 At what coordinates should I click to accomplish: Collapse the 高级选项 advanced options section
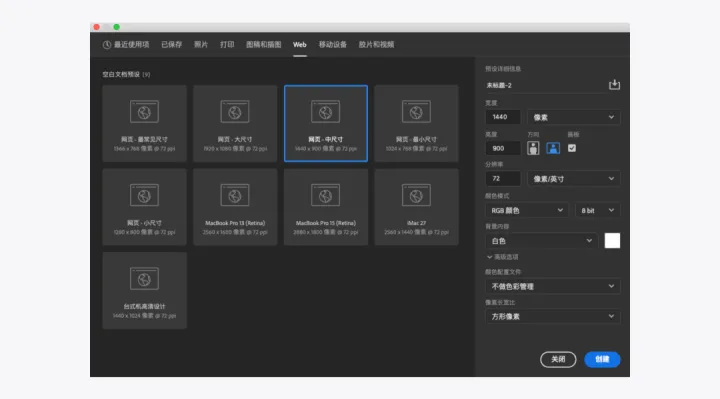tap(502, 257)
